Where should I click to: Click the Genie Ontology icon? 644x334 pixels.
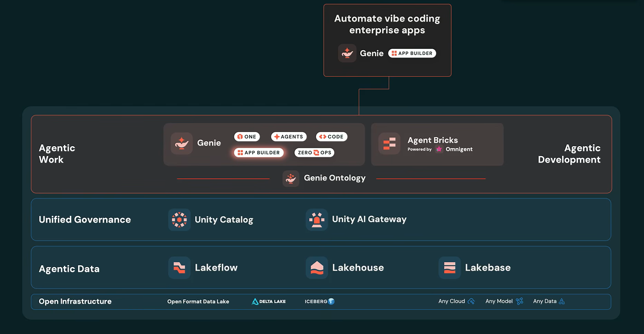[x=291, y=178]
